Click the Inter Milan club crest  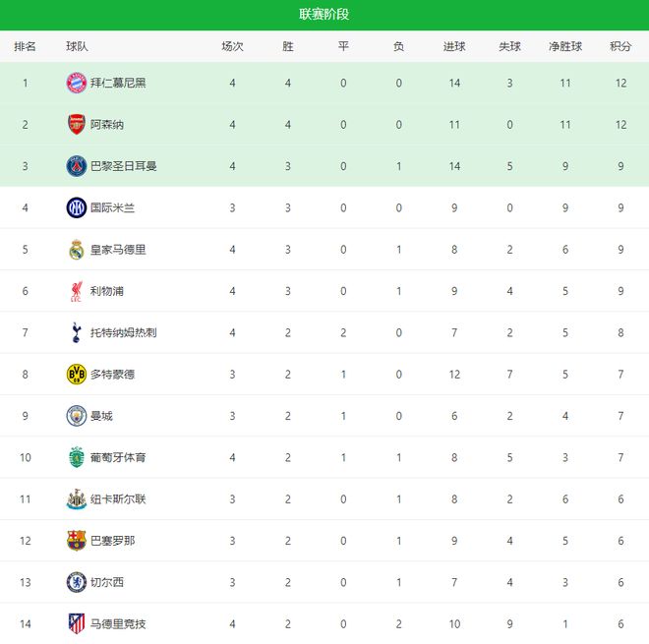coord(76,207)
